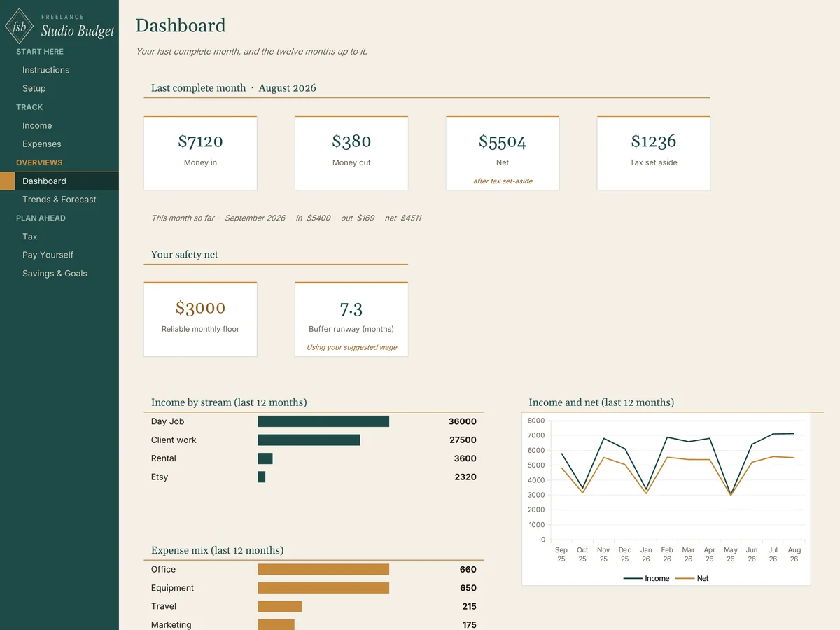Select the Etsy income bar
The image size is (840, 630).
tap(262, 477)
